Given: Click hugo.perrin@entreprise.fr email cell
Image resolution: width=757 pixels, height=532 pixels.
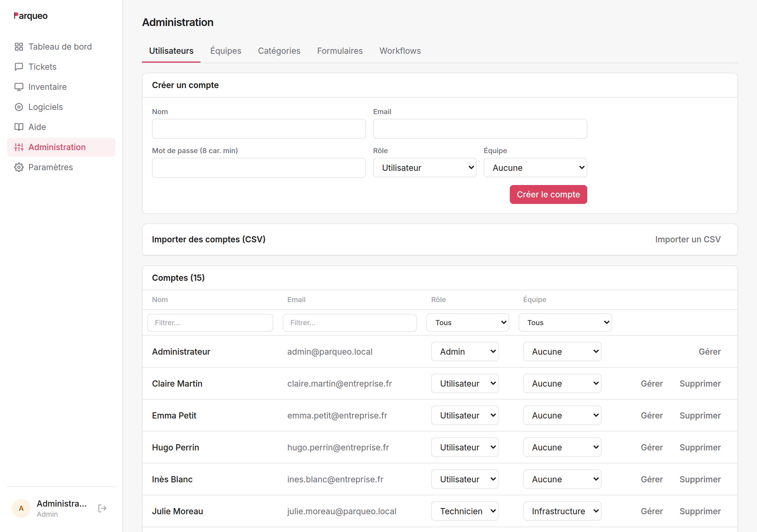Looking at the screenshot, I should [x=338, y=447].
